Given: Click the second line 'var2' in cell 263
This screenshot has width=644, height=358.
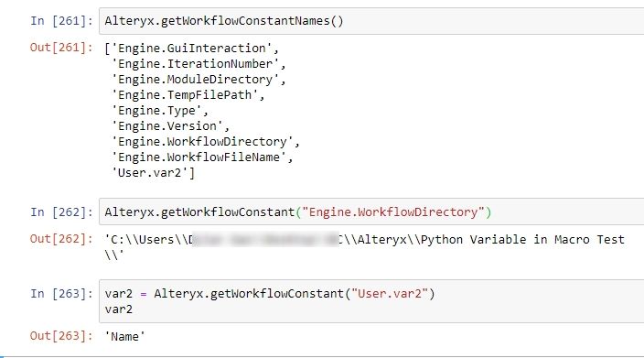Looking at the screenshot, I should click(x=119, y=309).
